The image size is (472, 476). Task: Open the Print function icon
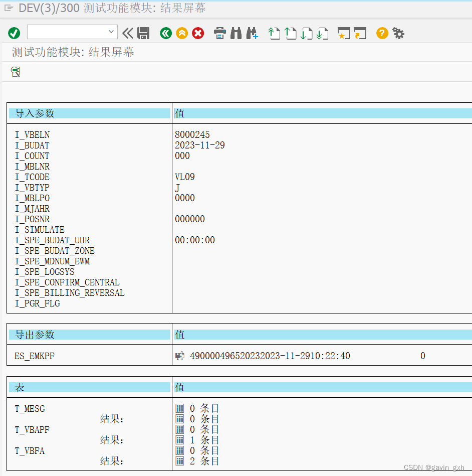point(220,33)
